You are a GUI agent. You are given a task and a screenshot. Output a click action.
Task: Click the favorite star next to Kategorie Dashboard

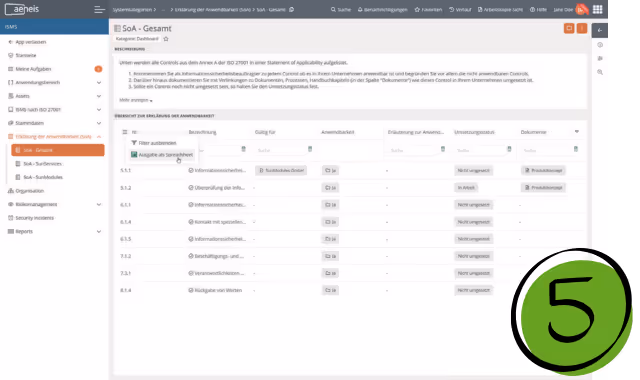pos(166,39)
